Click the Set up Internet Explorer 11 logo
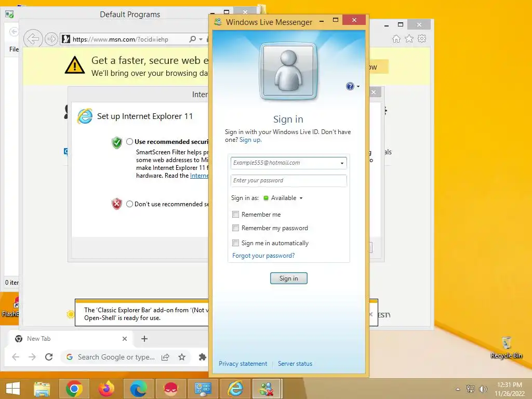The width and height of the screenshot is (532, 399). 85,116
